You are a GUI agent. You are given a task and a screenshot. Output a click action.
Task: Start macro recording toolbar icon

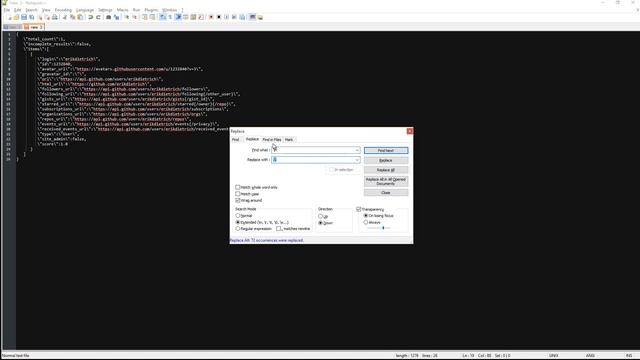click(x=211, y=17)
